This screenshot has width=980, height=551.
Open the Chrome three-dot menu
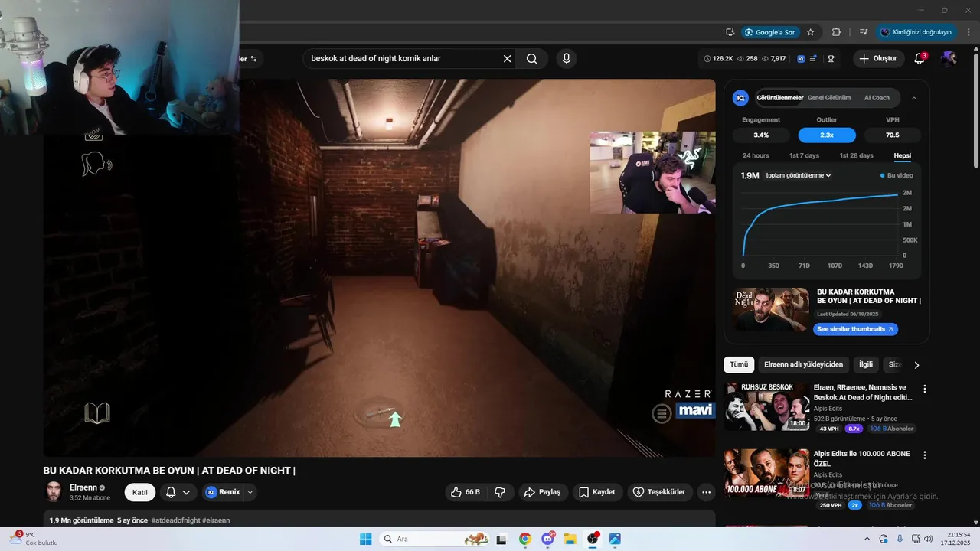(969, 32)
